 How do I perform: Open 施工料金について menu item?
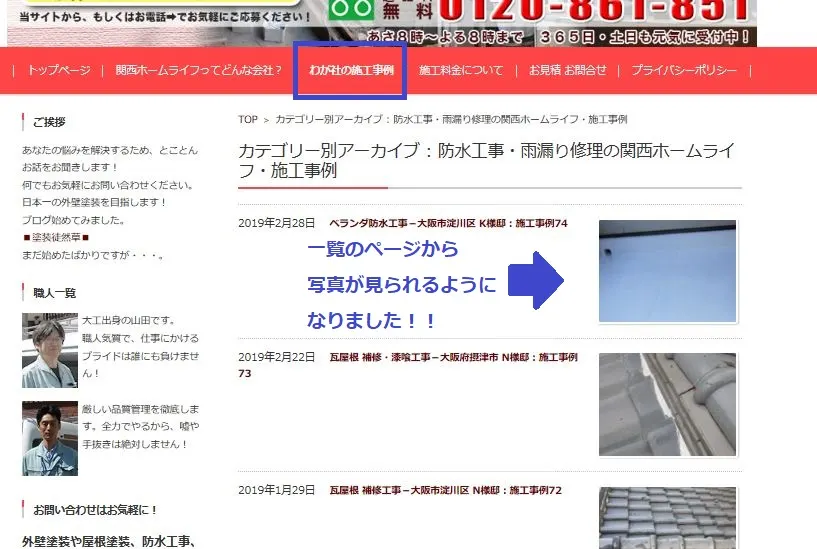461,70
